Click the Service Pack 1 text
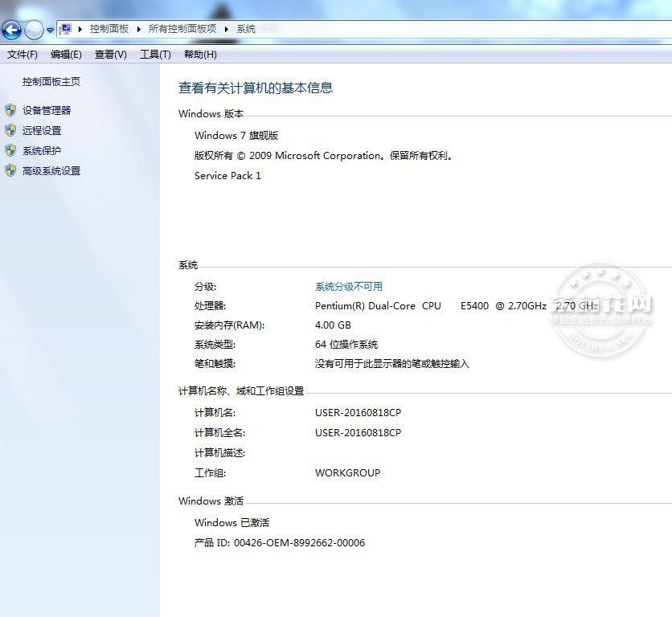The width and height of the screenshot is (672, 617). pyautogui.click(x=227, y=176)
